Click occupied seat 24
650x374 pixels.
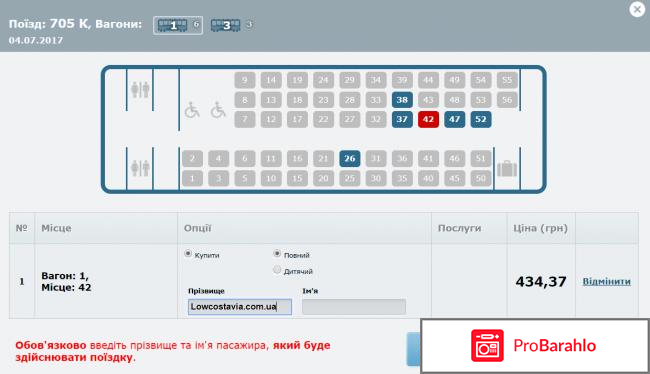(323, 80)
